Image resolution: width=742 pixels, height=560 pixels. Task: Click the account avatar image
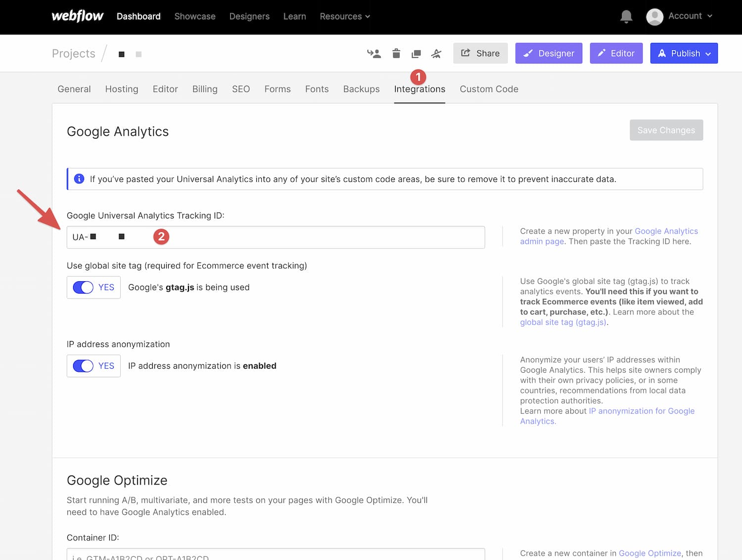[x=654, y=16]
